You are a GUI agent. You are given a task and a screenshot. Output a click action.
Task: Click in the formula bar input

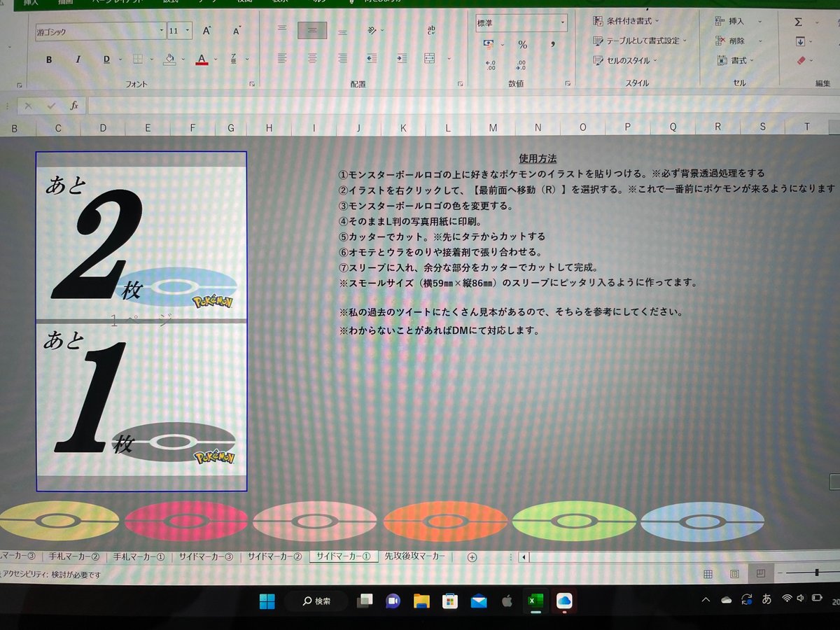tap(463, 106)
